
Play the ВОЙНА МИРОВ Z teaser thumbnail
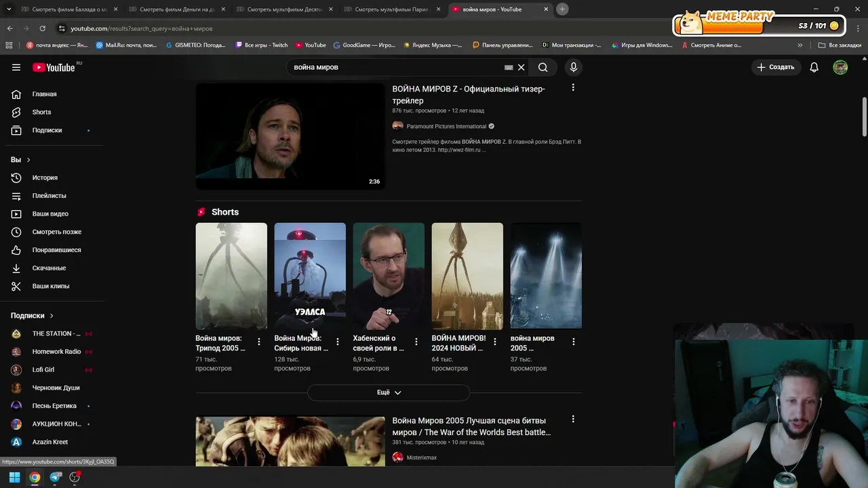point(290,136)
